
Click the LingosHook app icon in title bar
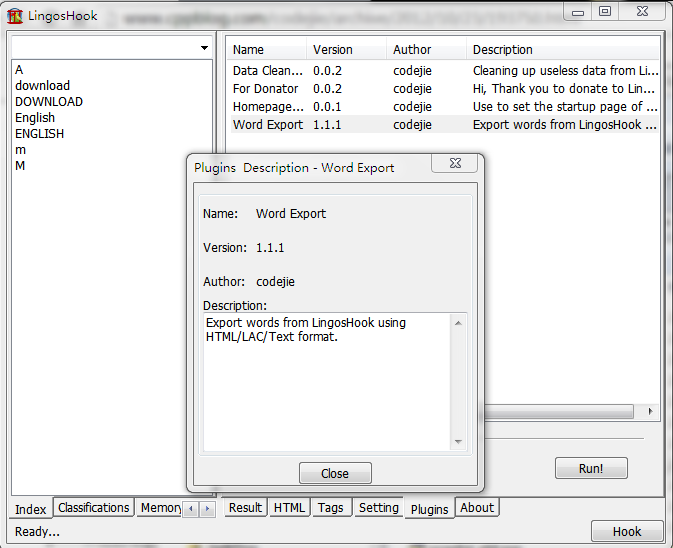pos(15,16)
